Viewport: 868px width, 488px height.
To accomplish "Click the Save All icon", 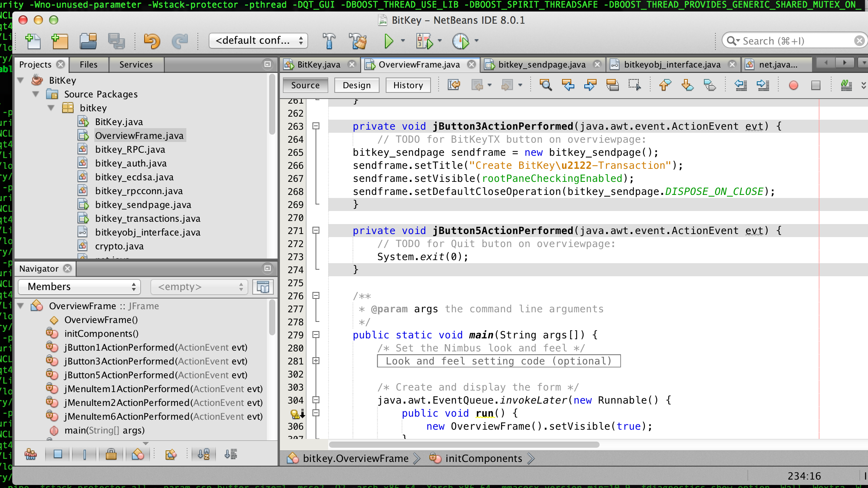I will pos(117,41).
